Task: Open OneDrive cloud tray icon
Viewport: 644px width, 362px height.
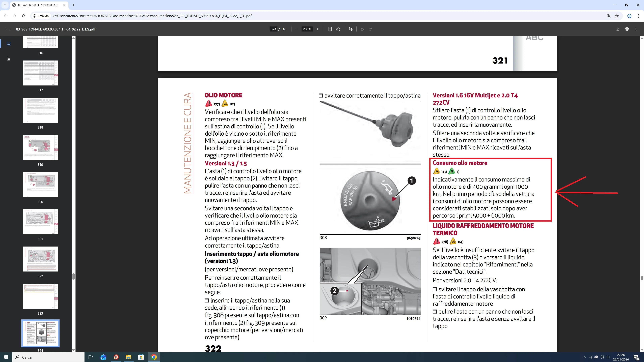Action: click(596, 357)
